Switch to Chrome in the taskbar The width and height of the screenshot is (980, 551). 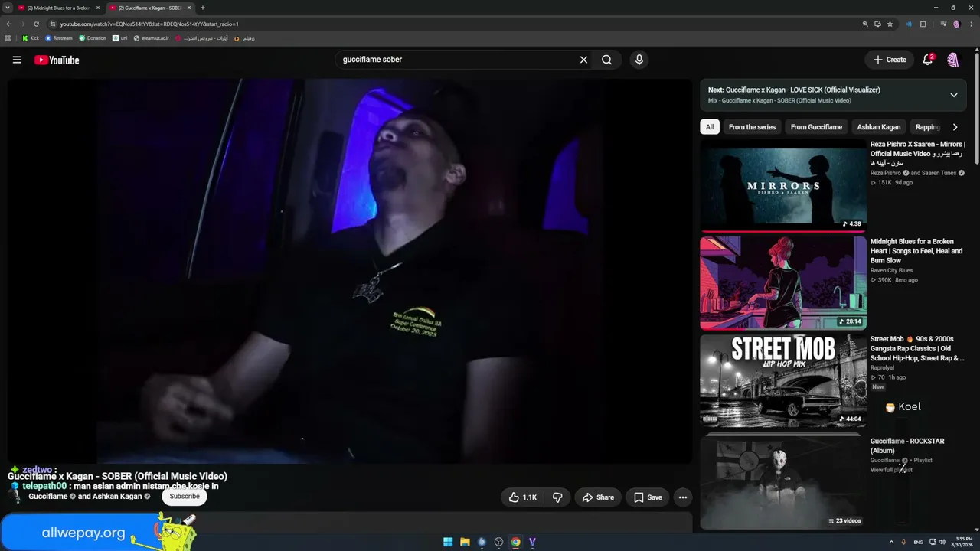[x=515, y=543]
